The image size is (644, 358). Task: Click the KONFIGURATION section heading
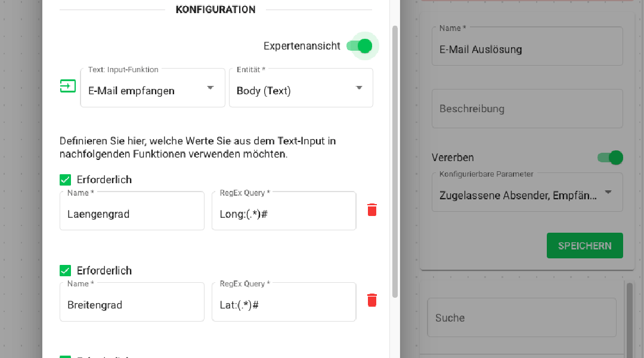pyautogui.click(x=215, y=10)
